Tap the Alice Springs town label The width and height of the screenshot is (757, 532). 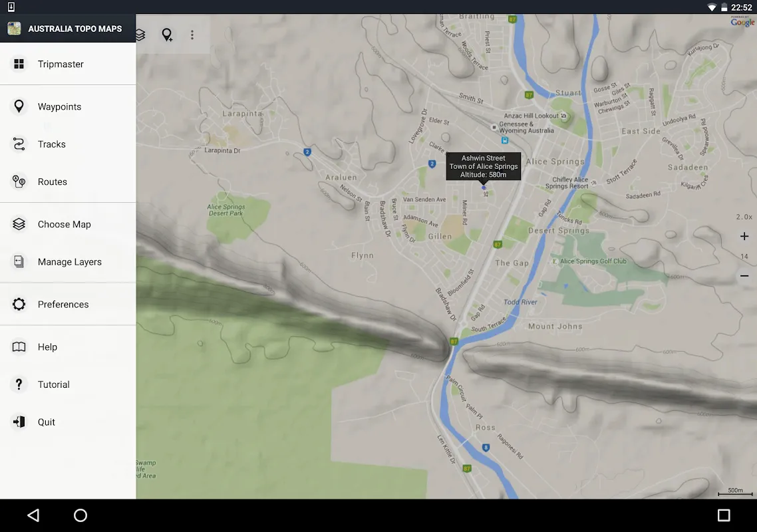pyautogui.click(x=555, y=162)
